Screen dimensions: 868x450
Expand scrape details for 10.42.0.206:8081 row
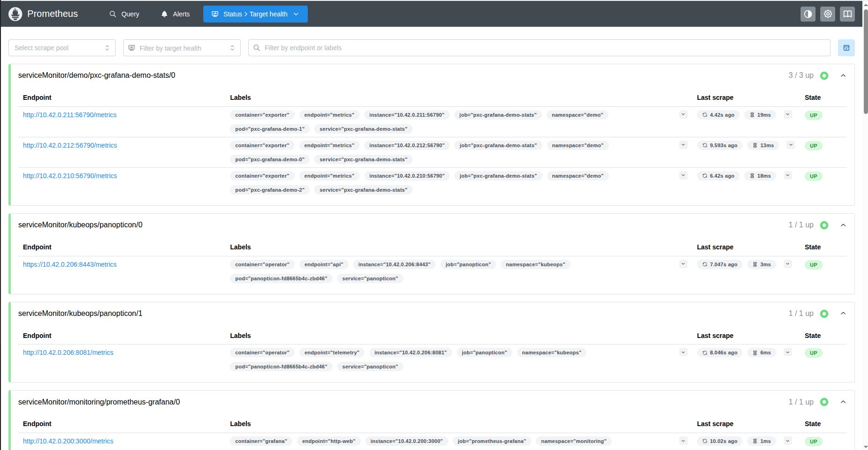788,352
